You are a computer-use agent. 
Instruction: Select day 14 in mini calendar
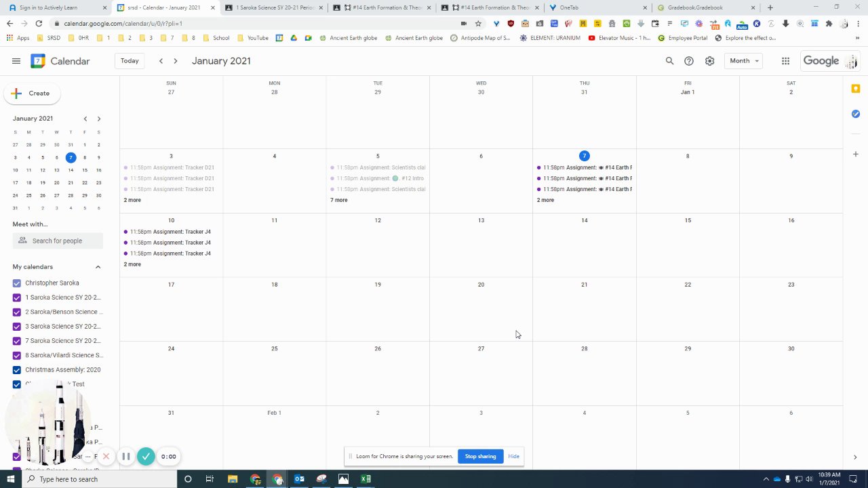[71, 170]
